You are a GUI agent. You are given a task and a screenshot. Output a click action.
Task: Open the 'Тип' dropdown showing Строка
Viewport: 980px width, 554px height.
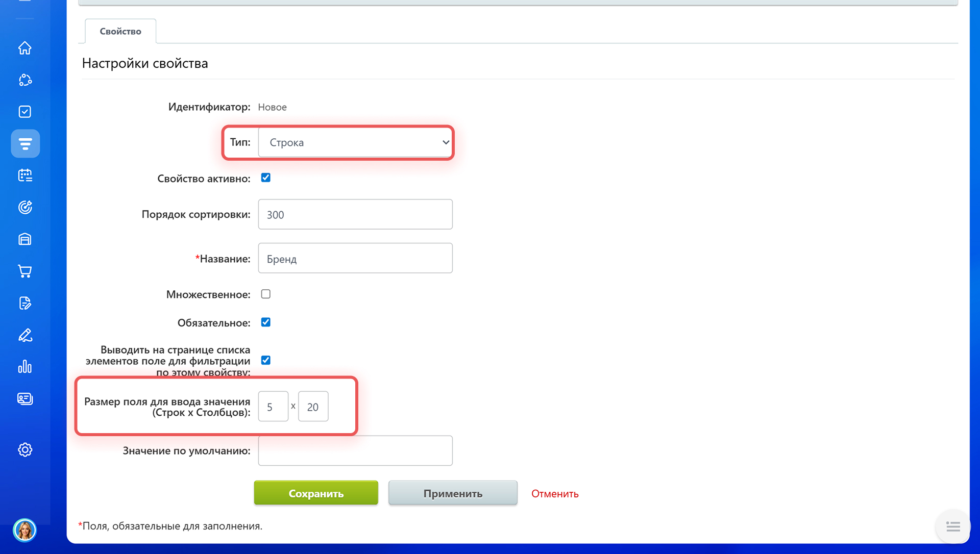point(355,142)
